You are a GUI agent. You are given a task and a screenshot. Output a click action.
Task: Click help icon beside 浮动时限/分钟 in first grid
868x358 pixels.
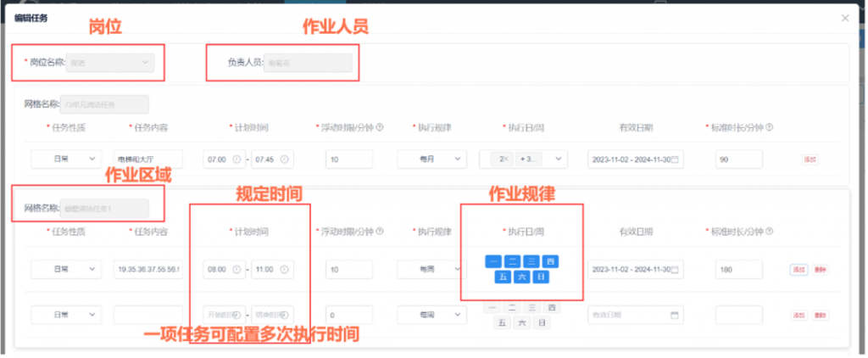coord(379,127)
